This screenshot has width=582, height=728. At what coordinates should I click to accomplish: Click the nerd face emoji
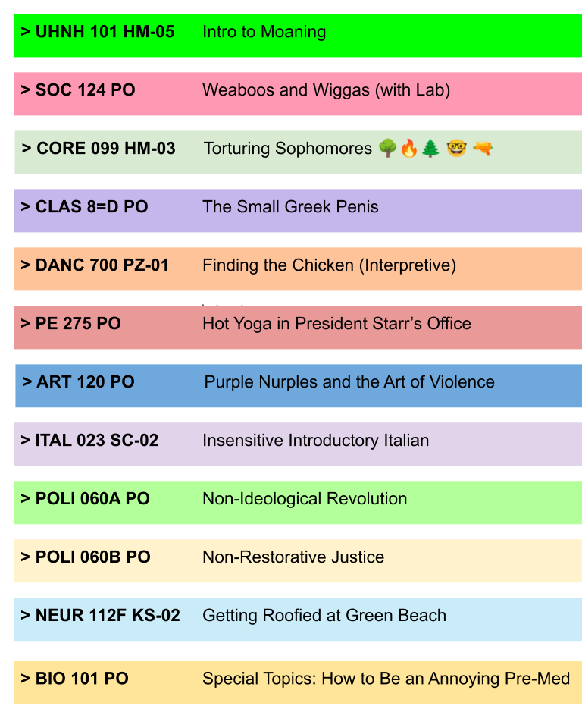[456, 149]
